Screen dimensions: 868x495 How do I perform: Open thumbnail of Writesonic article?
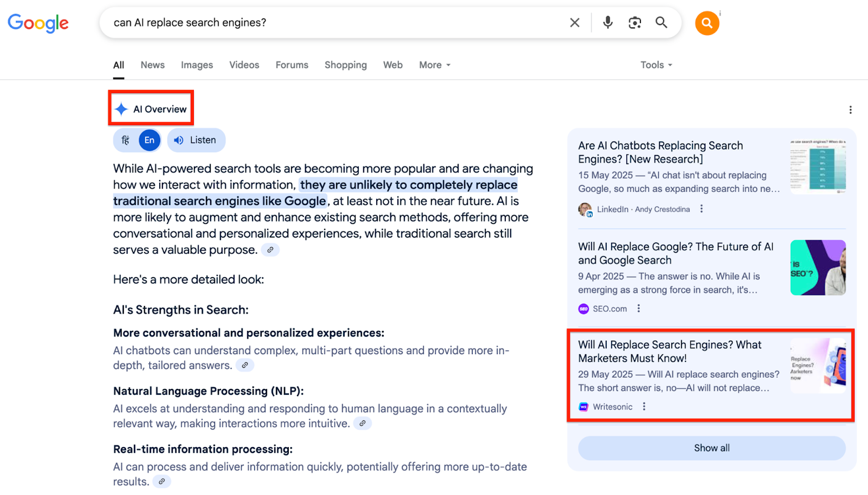818,366
